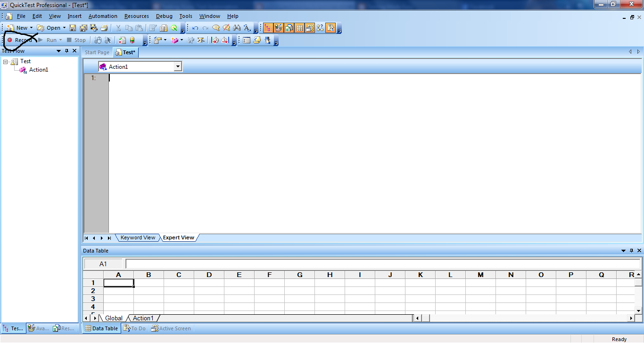Click the Uncomment Block crossed-bubble icon
The width and height of the screenshot is (644, 343).
(x=226, y=28)
